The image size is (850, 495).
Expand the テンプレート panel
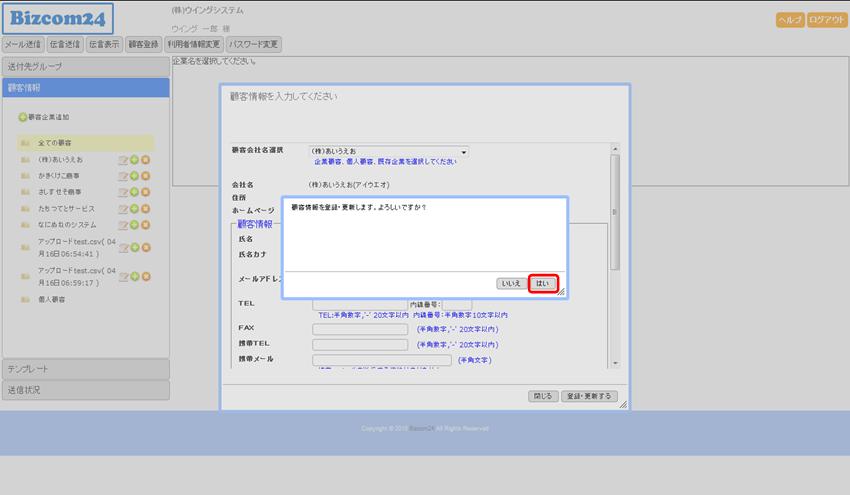point(85,369)
